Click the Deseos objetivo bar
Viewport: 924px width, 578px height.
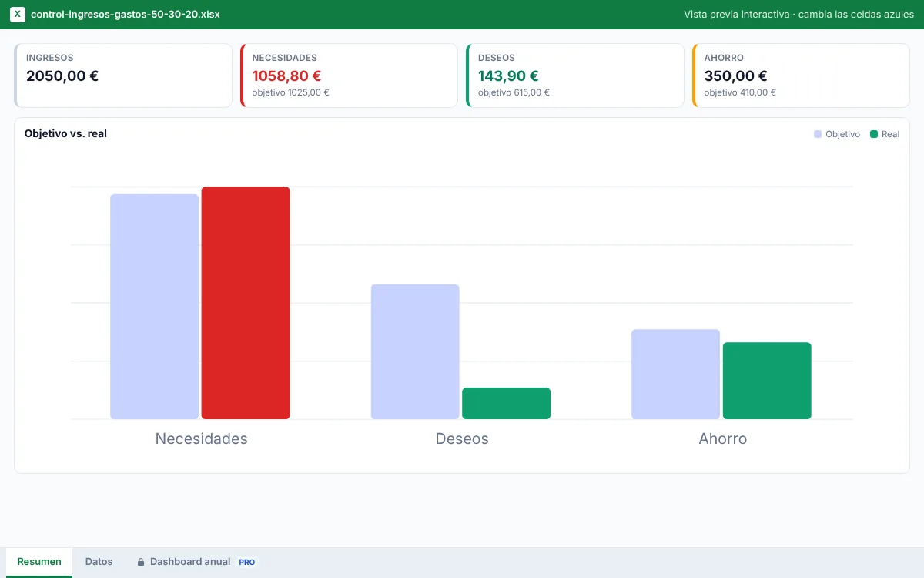[415, 351]
